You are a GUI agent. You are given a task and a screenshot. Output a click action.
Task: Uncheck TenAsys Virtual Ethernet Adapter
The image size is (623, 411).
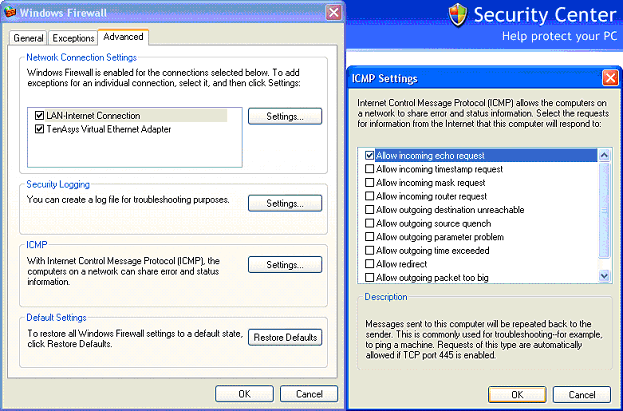[39, 129]
